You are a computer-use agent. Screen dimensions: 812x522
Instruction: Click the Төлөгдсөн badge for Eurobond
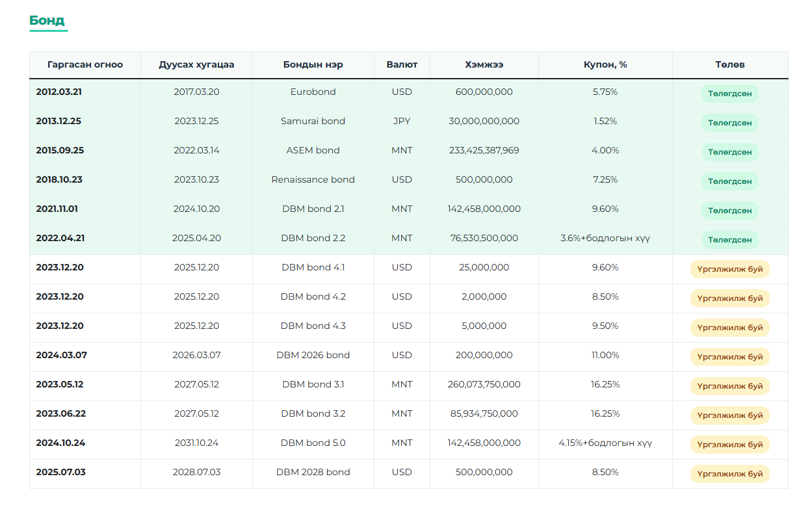[x=729, y=94]
